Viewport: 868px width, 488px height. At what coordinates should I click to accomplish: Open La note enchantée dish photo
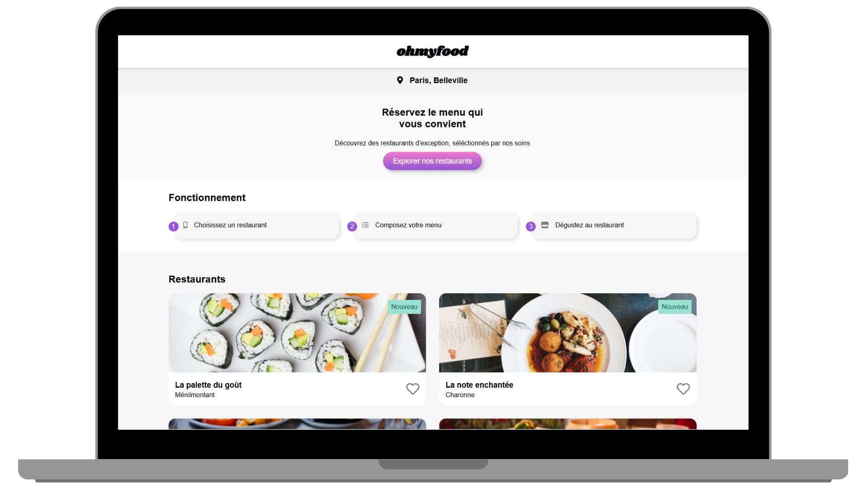point(567,333)
